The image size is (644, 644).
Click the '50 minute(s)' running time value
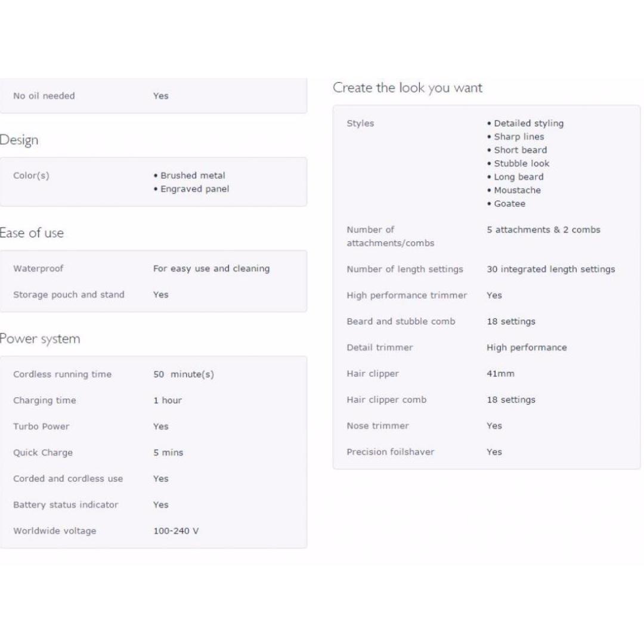(184, 374)
